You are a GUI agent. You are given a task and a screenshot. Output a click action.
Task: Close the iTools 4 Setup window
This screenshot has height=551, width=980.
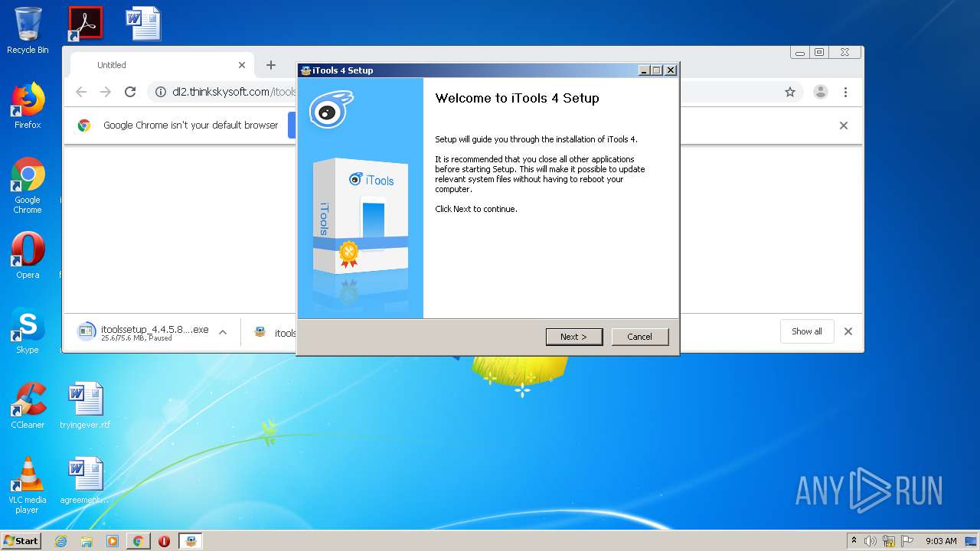[671, 70]
